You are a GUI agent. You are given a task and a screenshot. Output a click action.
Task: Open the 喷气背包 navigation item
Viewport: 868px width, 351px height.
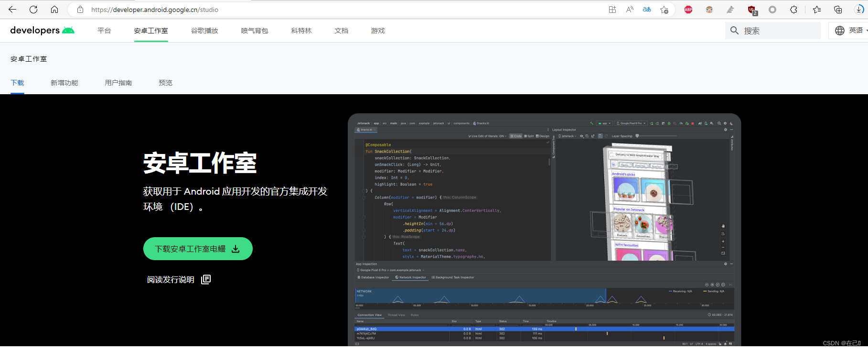(x=255, y=31)
